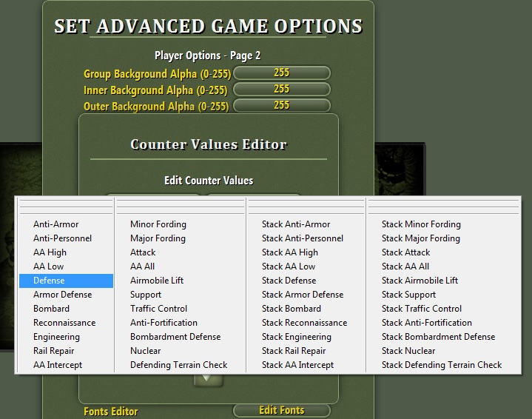Select AA All in second column
Screen dimensions: 532x419
click(x=180, y=267)
